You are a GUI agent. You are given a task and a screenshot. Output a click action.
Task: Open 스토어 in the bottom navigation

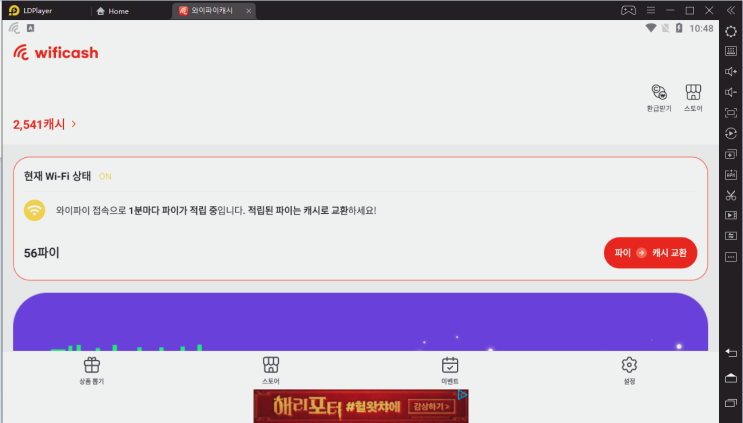pos(271,371)
